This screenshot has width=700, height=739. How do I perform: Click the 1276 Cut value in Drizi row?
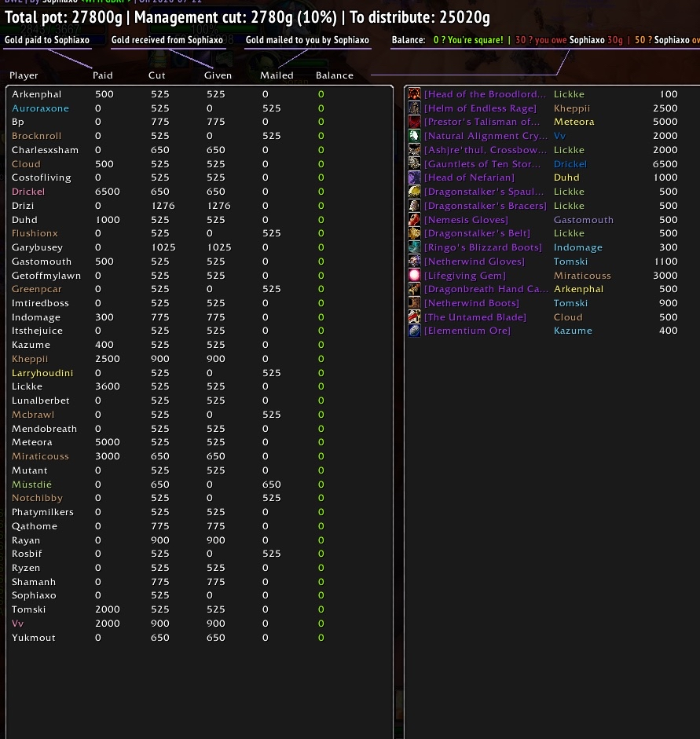coord(163,206)
